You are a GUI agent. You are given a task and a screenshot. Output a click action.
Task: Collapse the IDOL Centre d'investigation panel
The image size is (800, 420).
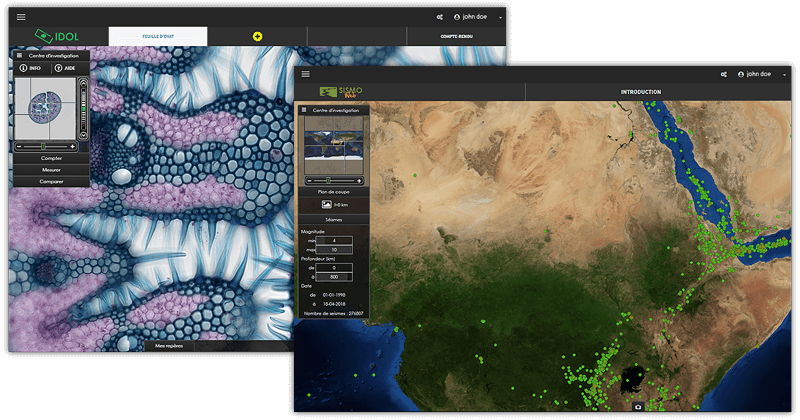point(21,55)
